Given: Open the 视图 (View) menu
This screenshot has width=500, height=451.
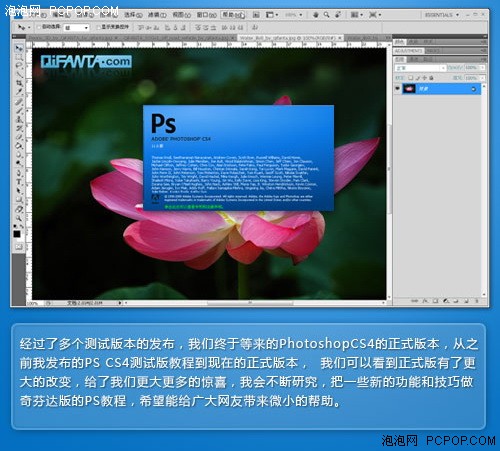Looking at the screenshot, I should (182, 15).
